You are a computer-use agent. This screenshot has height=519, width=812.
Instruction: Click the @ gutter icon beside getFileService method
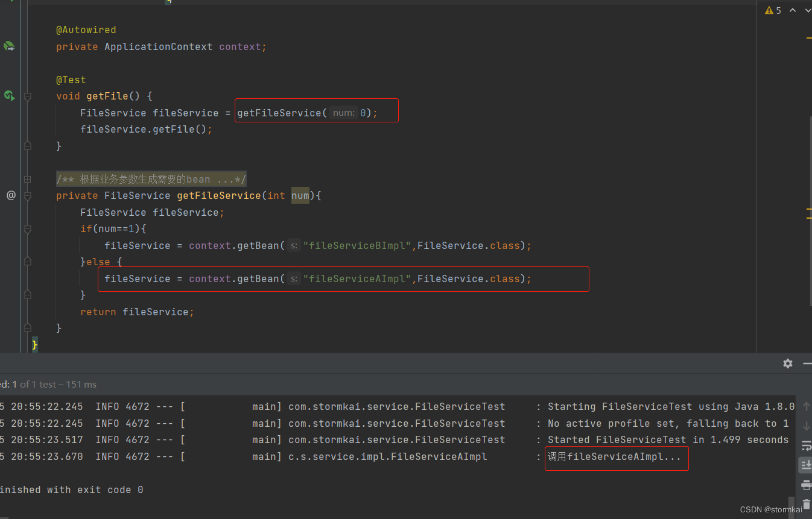11,195
